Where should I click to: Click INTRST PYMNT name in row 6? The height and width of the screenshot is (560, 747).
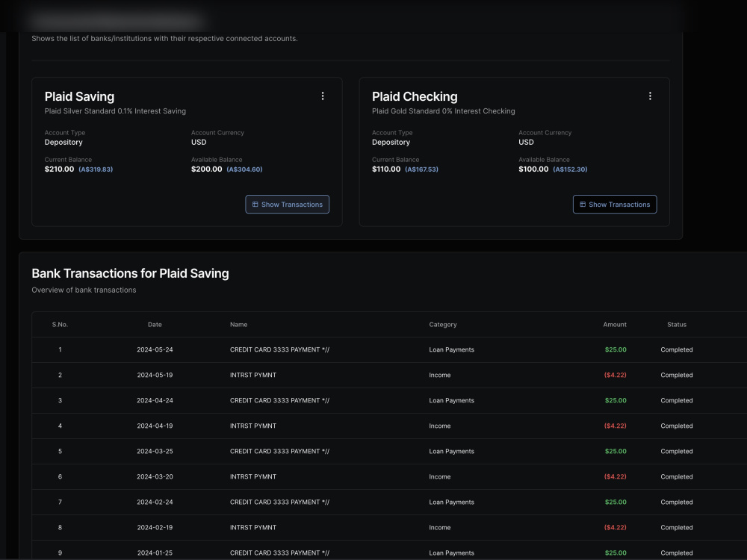coord(253,476)
